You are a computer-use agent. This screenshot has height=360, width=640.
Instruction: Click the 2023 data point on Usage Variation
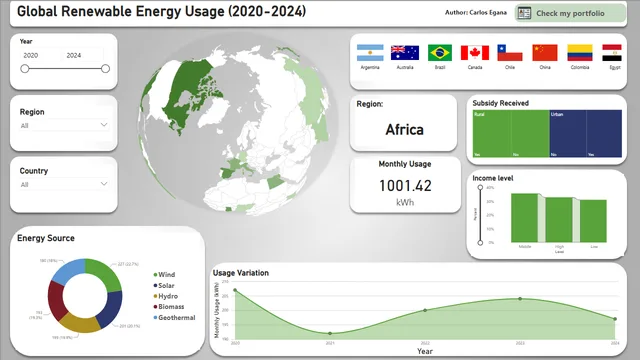[x=520, y=299]
